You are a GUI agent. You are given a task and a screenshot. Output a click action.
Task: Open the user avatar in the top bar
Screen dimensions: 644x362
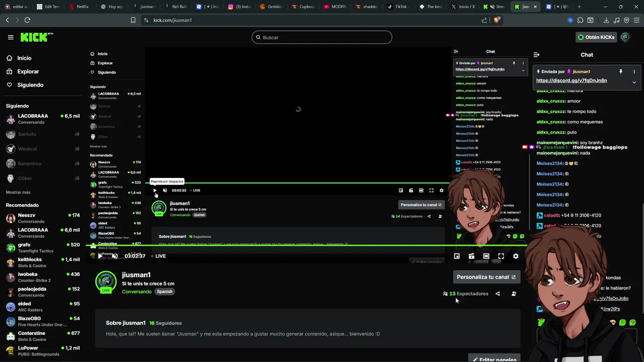coord(625,37)
